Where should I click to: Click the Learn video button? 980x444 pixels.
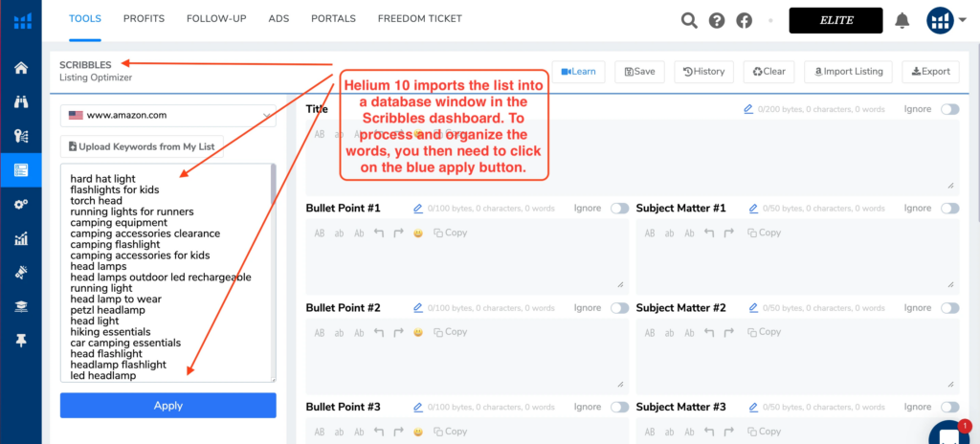[578, 72]
